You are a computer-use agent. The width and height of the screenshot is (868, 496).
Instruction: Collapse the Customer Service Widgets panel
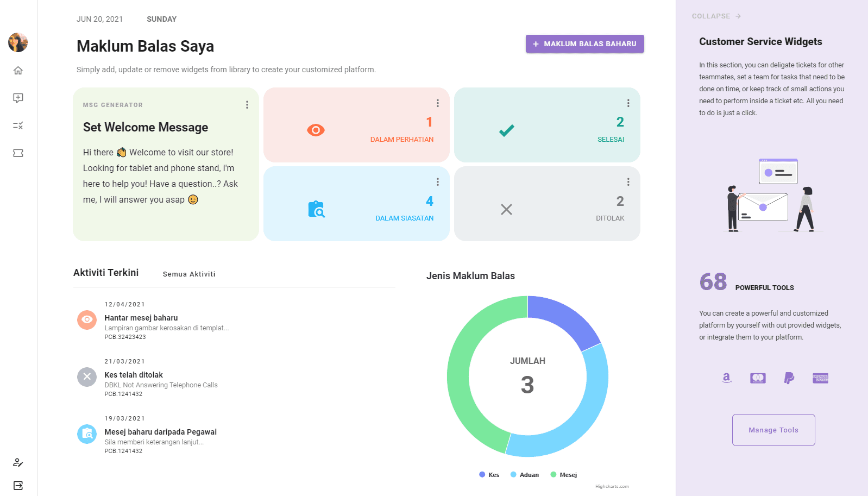(716, 16)
